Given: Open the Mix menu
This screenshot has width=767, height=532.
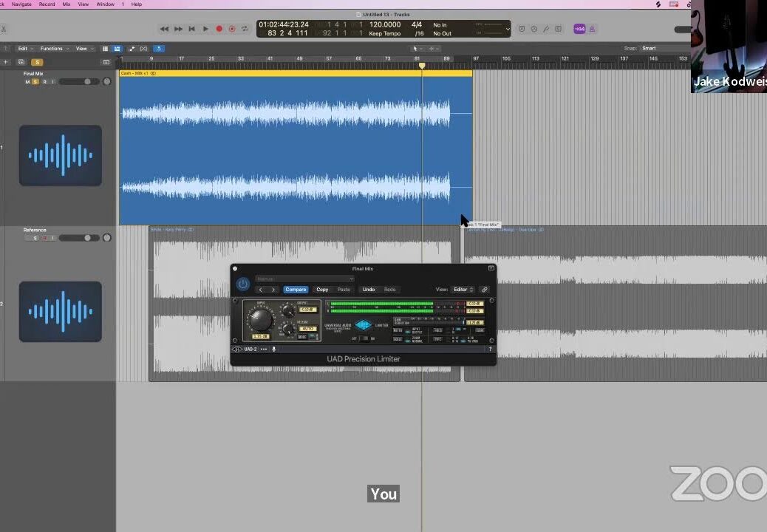Looking at the screenshot, I should [x=67, y=4].
